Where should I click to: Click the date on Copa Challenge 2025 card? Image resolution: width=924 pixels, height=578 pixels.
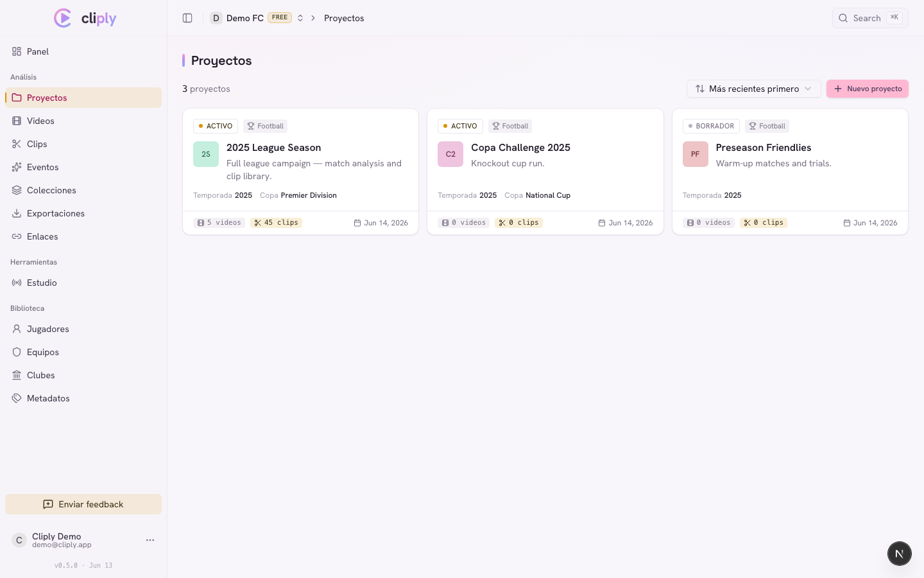pos(626,223)
